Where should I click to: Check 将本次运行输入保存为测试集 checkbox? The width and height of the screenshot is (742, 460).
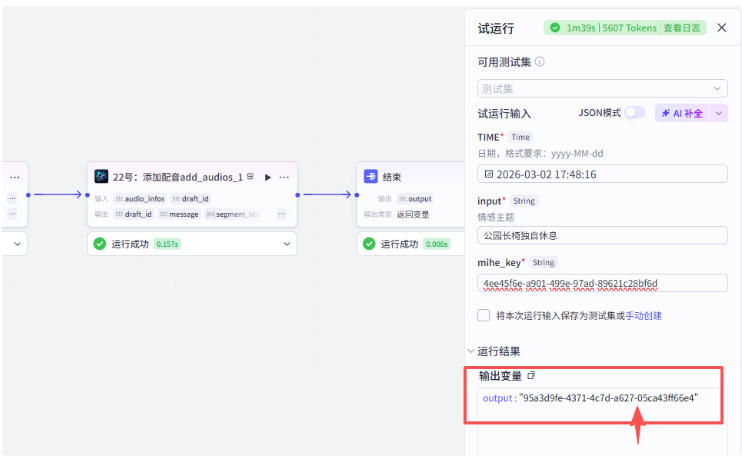click(483, 315)
